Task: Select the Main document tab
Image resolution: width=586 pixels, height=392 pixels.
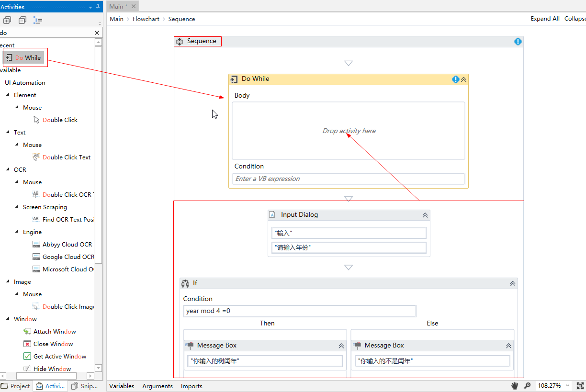Action: click(x=116, y=6)
